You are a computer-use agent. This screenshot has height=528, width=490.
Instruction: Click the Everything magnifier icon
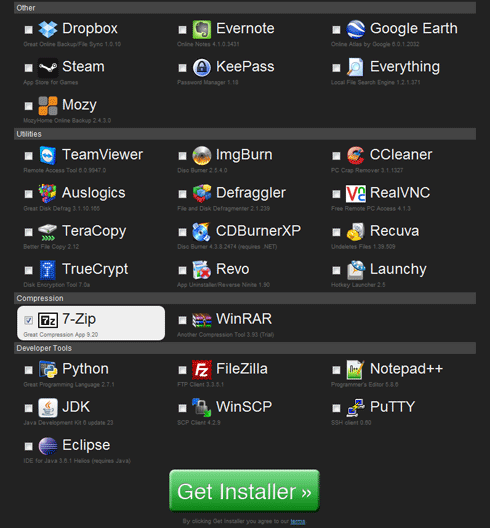click(x=355, y=68)
